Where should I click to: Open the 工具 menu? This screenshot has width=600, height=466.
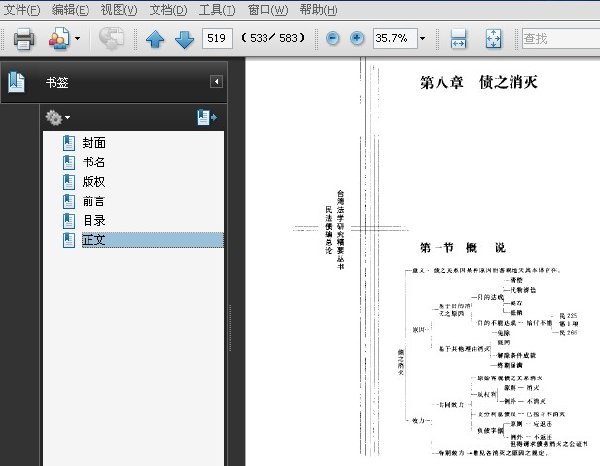[217, 10]
